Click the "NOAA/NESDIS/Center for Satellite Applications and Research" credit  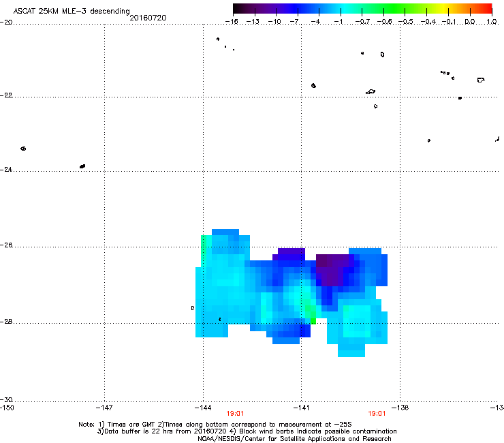click(294, 439)
